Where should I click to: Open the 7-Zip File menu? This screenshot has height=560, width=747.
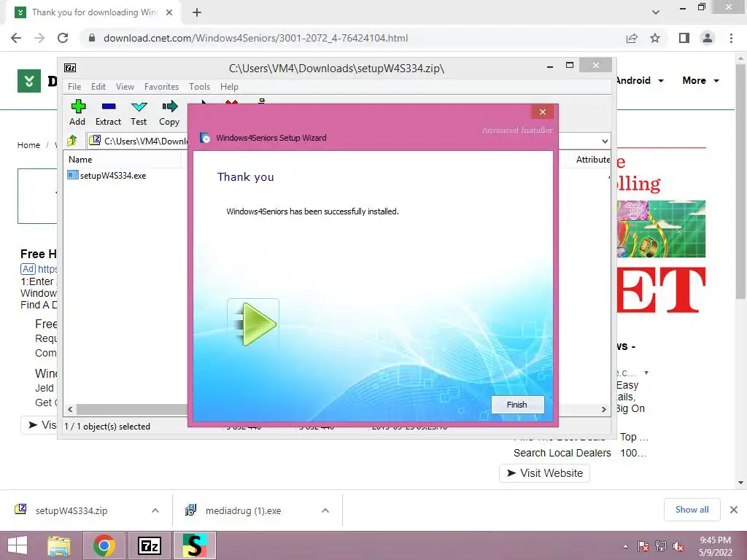pyautogui.click(x=74, y=87)
